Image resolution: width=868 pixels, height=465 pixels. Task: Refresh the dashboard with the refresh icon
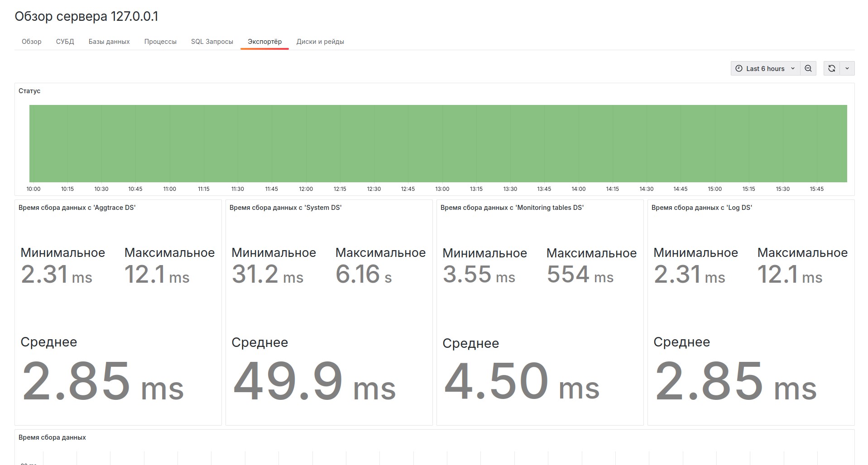[831, 68]
